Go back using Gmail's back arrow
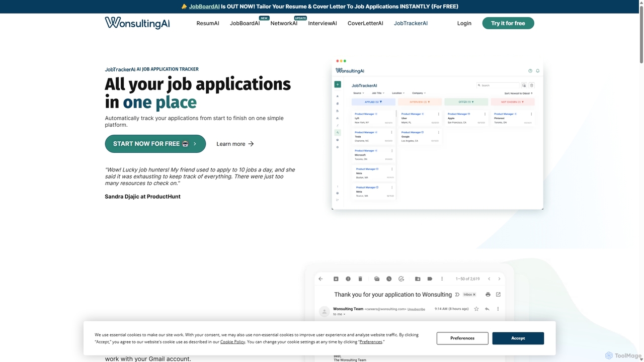Viewport: 644px width, 362px height. pos(321,279)
